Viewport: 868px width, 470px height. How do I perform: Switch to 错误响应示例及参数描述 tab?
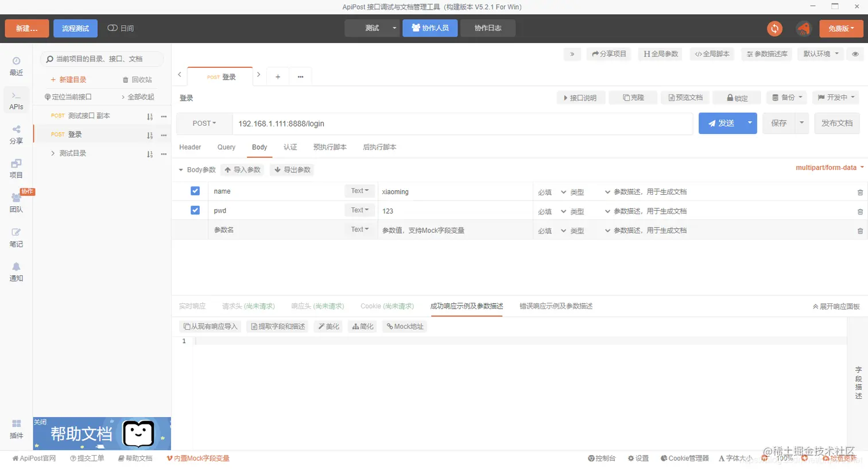[x=556, y=306]
